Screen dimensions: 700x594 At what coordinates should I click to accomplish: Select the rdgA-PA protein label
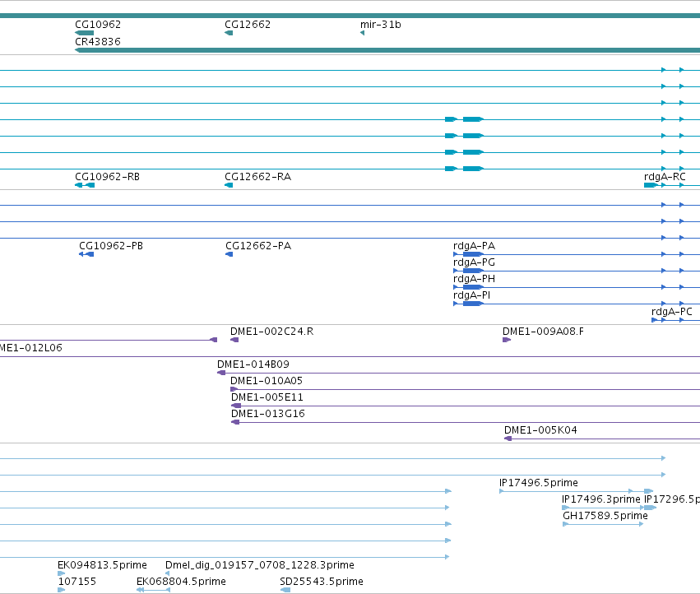474,246
